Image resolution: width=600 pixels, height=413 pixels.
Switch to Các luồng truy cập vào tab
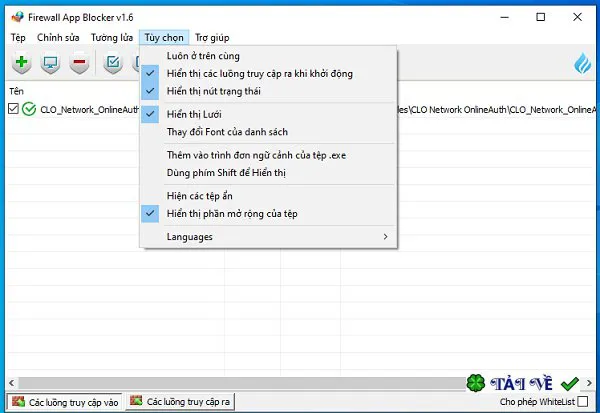[x=64, y=402]
